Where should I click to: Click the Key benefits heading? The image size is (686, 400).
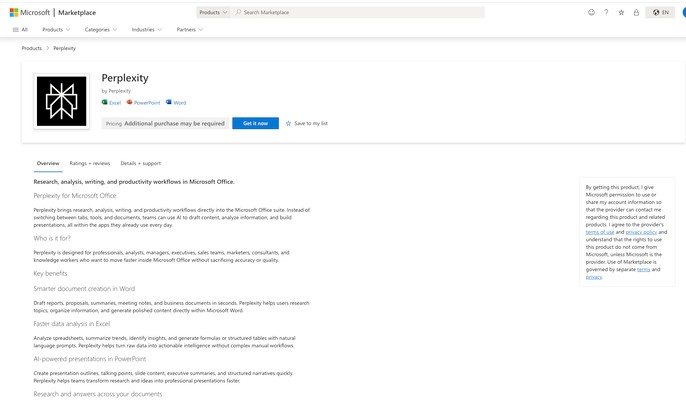click(50, 273)
